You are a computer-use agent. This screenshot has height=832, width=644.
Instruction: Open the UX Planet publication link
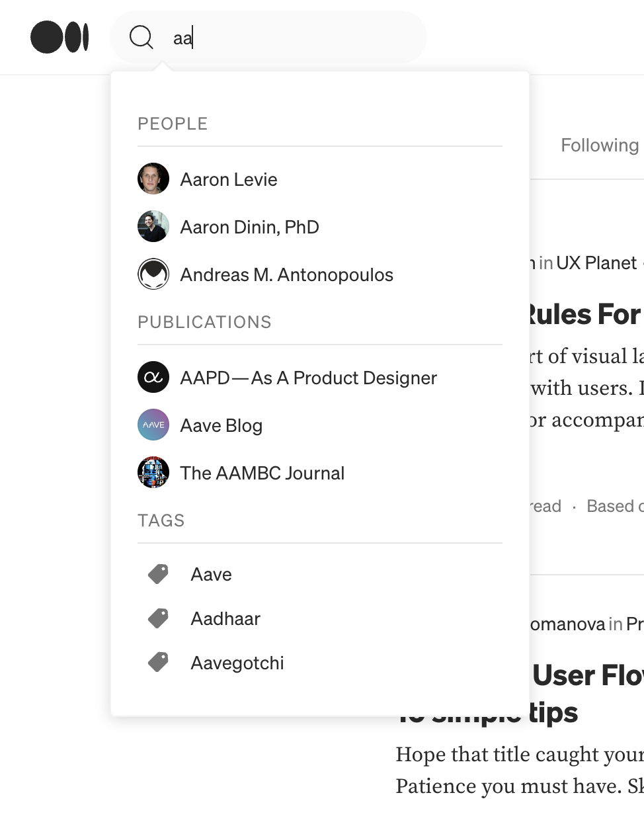click(x=596, y=263)
